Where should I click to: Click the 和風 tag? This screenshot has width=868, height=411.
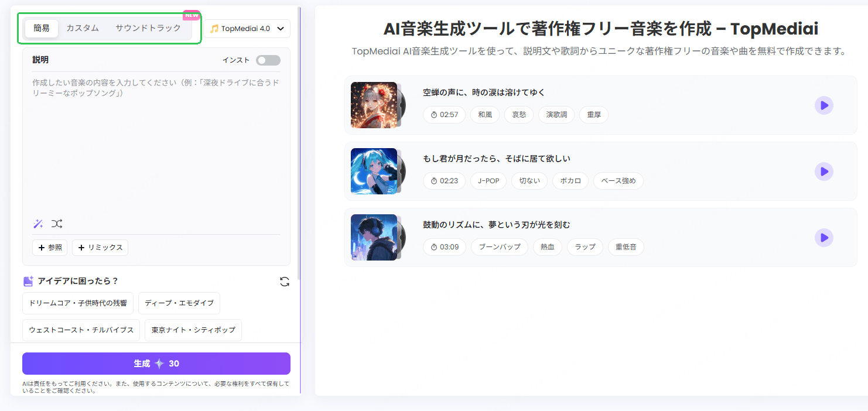click(x=485, y=115)
